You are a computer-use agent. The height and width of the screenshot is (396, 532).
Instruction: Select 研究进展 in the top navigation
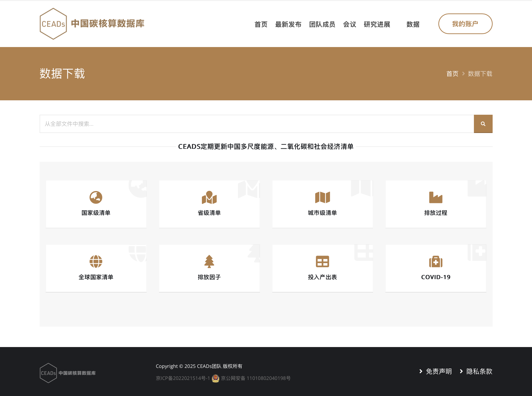[x=377, y=24]
